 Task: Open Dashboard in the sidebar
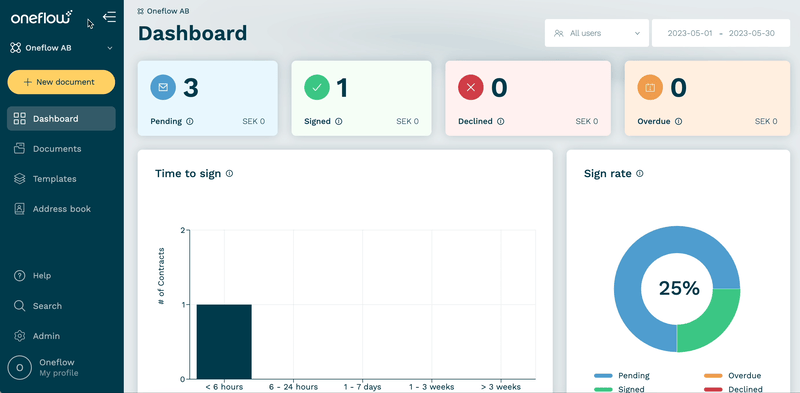click(x=61, y=118)
